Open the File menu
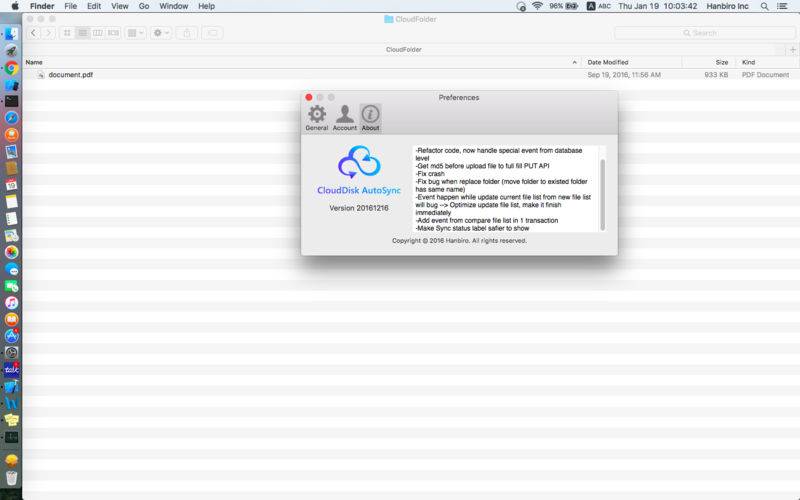800x500 pixels. (x=70, y=6)
